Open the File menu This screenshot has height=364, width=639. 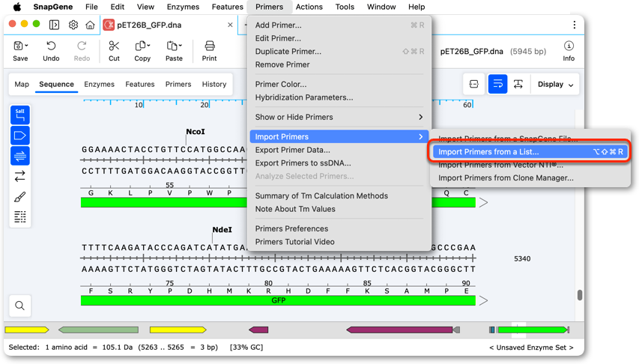(x=91, y=7)
